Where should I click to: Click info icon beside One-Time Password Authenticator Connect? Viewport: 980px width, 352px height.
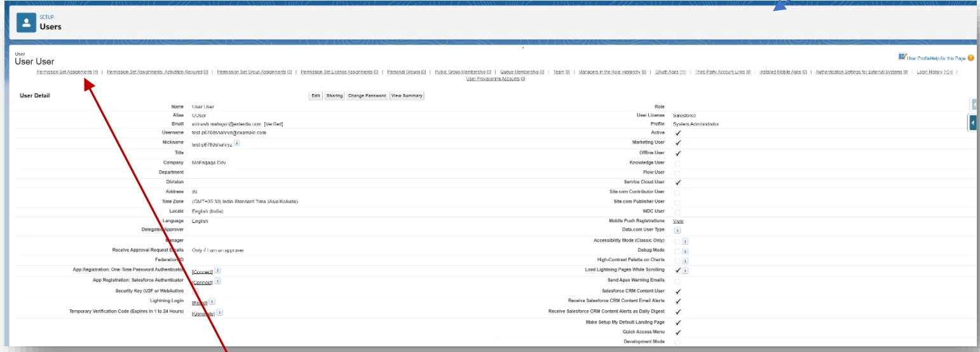pyautogui.click(x=217, y=271)
